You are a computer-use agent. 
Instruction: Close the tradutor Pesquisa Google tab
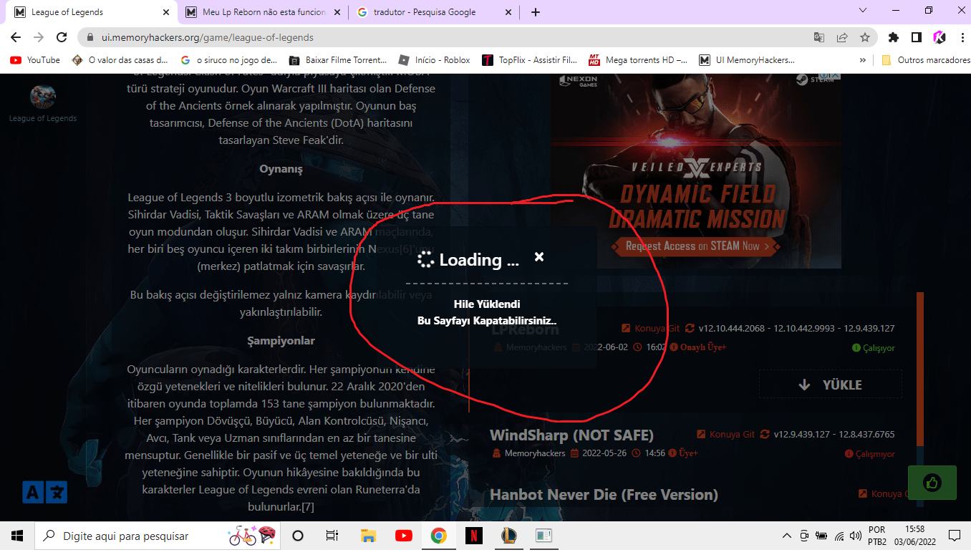pyautogui.click(x=508, y=12)
